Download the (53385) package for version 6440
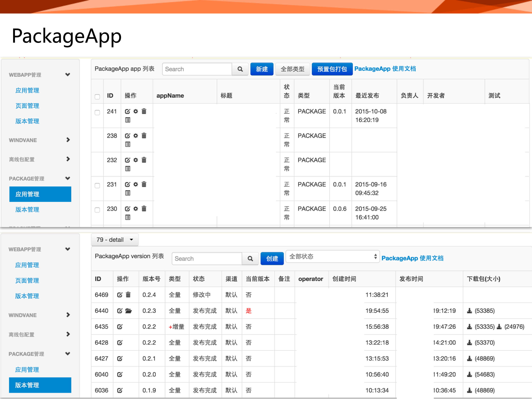Image resolution: width=532 pixels, height=399 pixels. click(x=469, y=311)
